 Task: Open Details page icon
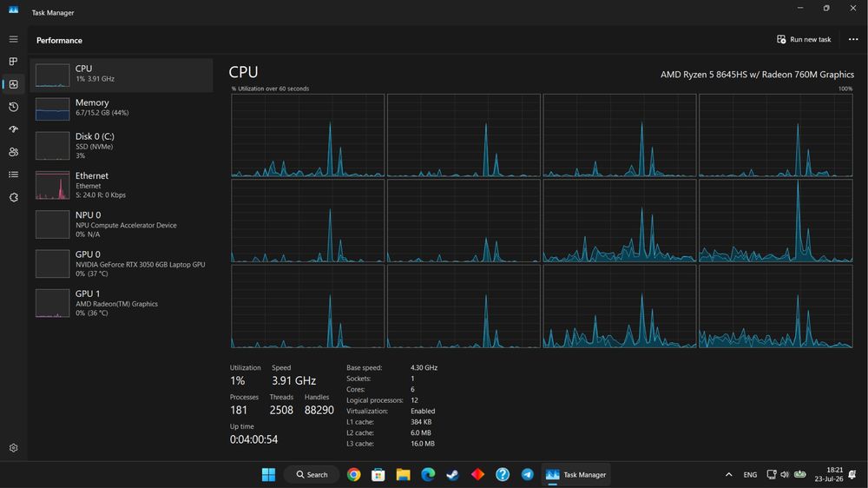pyautogui.click(x=13, y=175)
